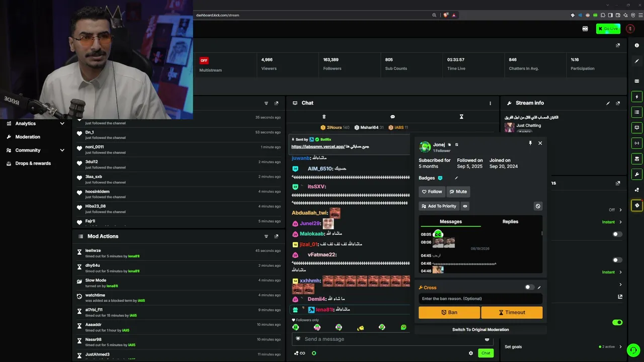Image resolution: width=644 pixels, height=362 pixels.
Task: Open chat settings gear icon
Action: [471, 353]
